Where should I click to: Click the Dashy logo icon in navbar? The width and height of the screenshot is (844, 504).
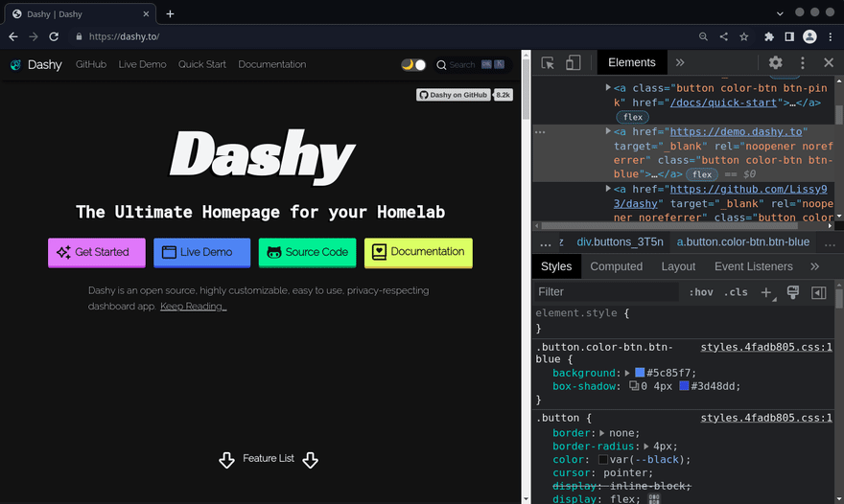click(15, 64)
